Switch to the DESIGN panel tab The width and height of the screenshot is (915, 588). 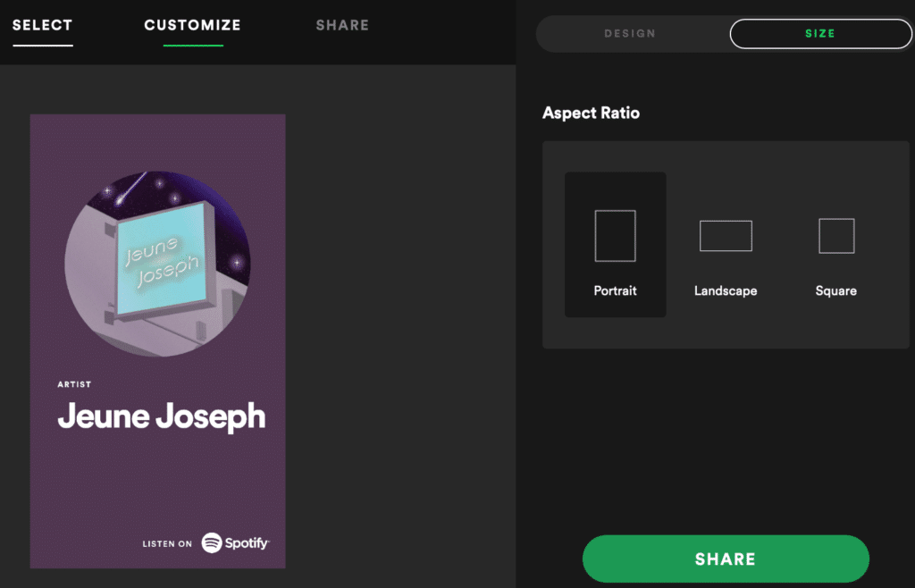(x=630, y=34)
